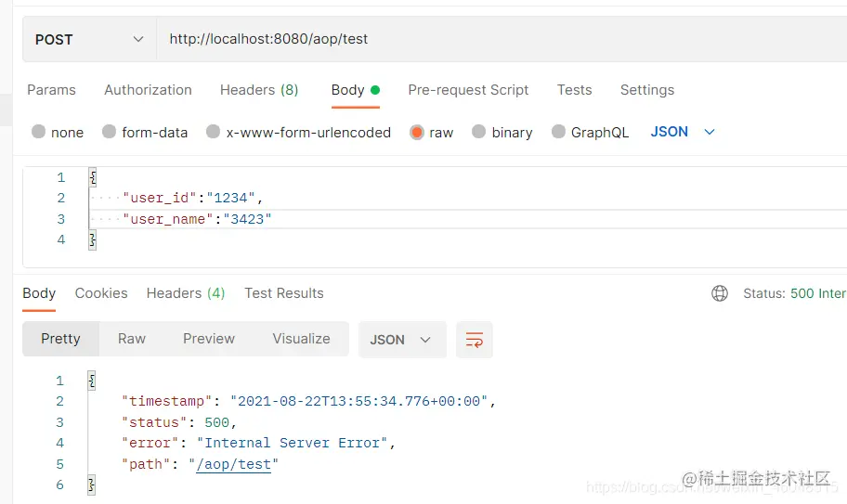Click the timestamp value in response
This screenshot has width=847, height=504.
(x=358, y=402)
